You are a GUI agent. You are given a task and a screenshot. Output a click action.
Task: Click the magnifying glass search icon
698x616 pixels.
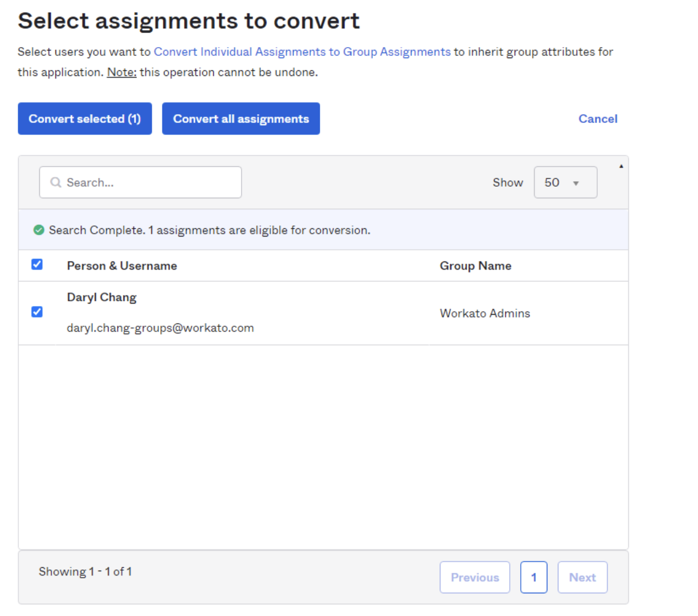coord(55,182)
